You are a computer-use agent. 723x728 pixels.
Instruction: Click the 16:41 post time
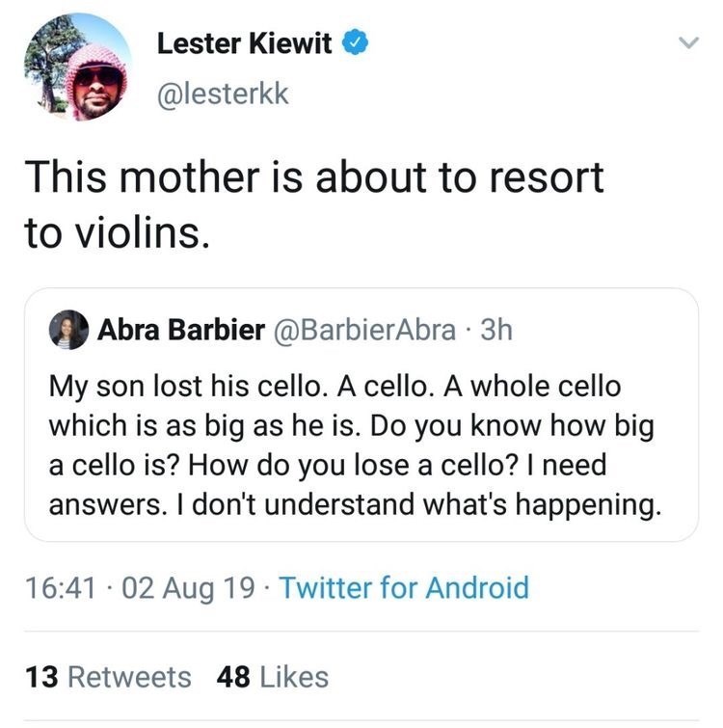(x=57, y=587)
